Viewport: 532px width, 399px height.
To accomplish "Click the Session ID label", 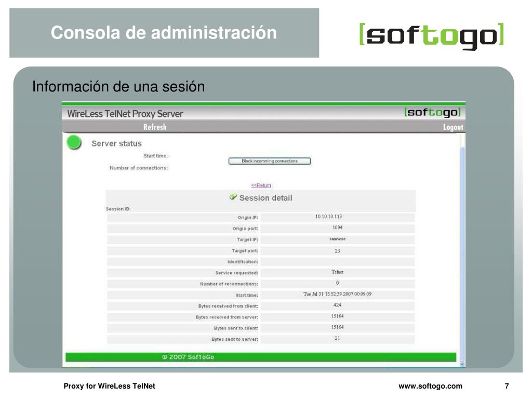I will pyautogui.click(x=118, y=209).
